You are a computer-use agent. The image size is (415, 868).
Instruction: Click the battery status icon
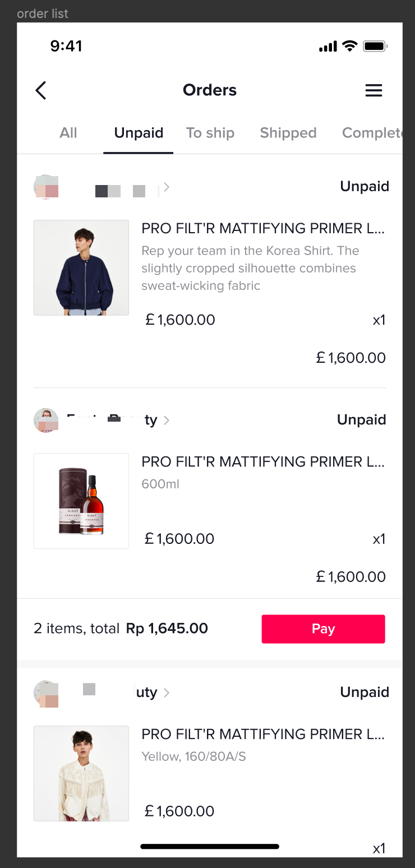pos(375,46)
